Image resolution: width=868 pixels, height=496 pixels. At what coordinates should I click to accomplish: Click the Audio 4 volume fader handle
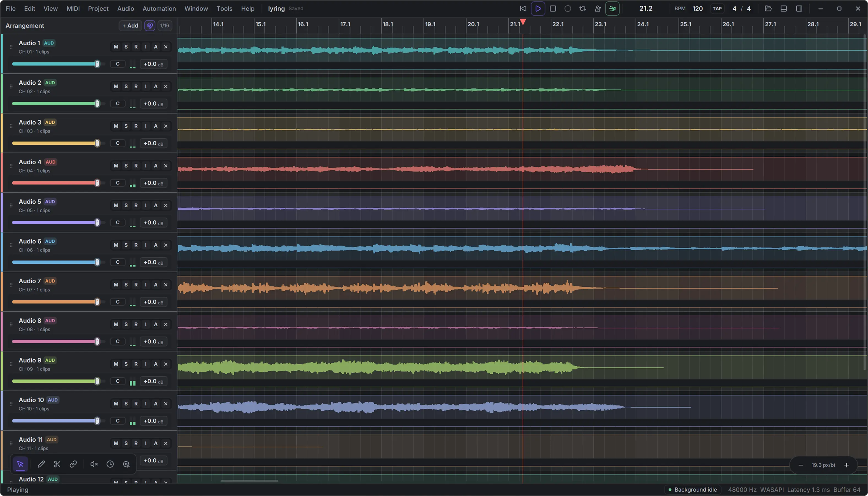(x=97, y=183)
